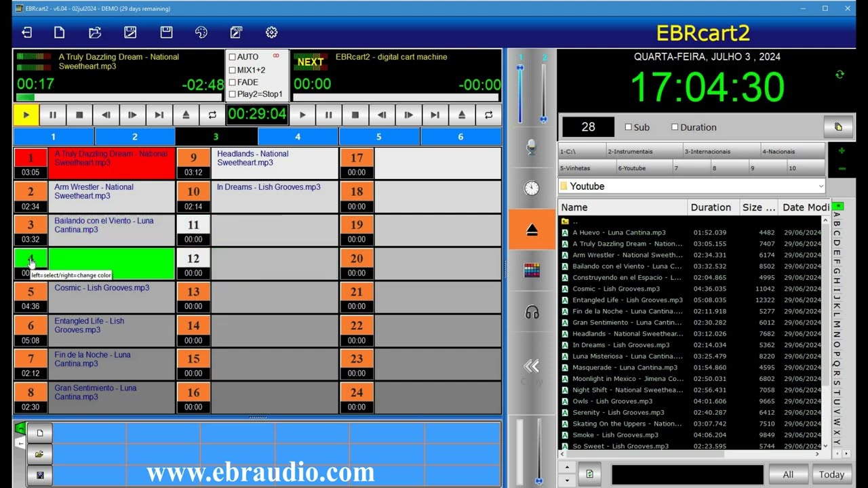Click the All filter button

coord(788,474)
